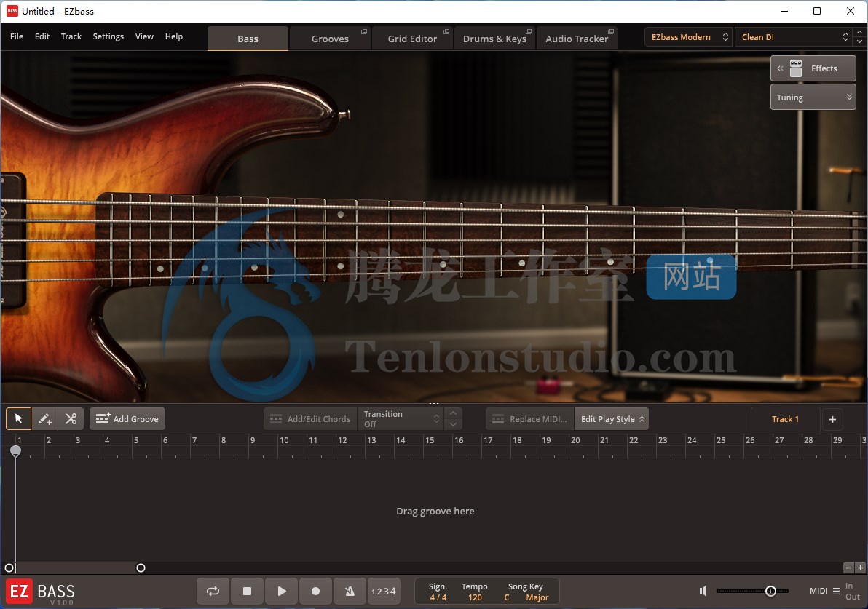
Task: Arm the Record button
Action: tap(315, 591)
